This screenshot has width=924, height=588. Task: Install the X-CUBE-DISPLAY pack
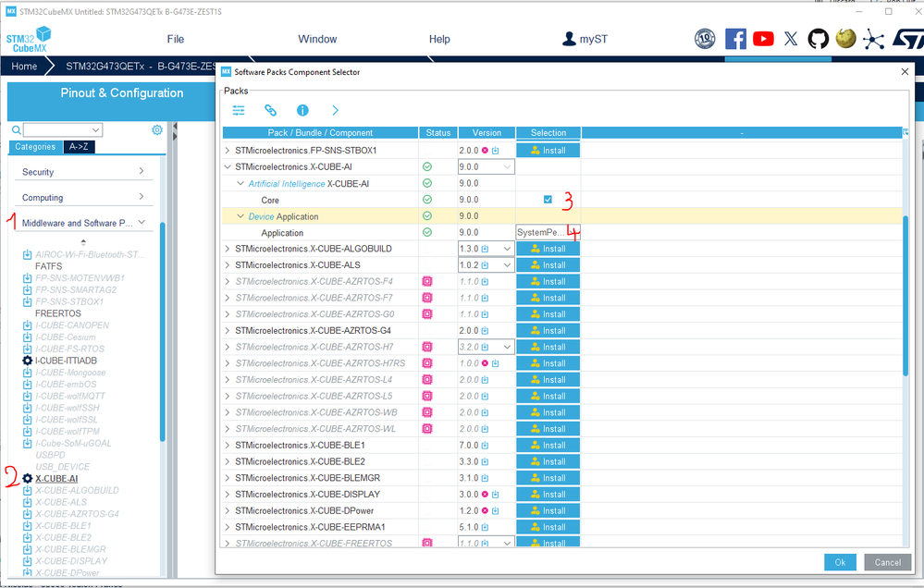[x=548, y=495]
